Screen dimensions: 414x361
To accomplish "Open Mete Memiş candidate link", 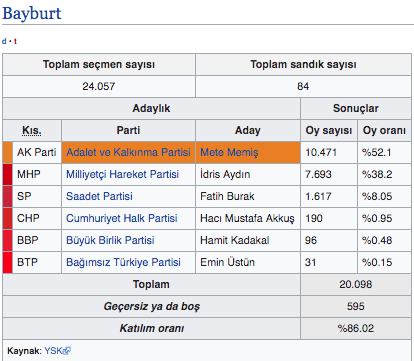I will [x=229, y=152].
